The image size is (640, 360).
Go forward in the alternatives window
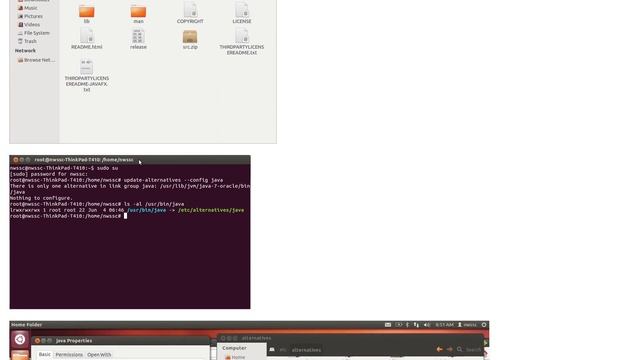tap(449, 349)
